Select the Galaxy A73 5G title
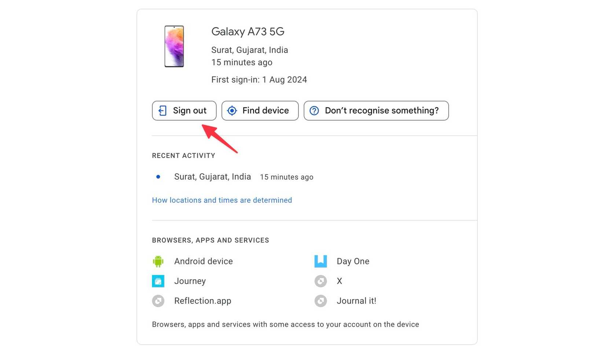The image size is (605, 364). coord(248,32)
